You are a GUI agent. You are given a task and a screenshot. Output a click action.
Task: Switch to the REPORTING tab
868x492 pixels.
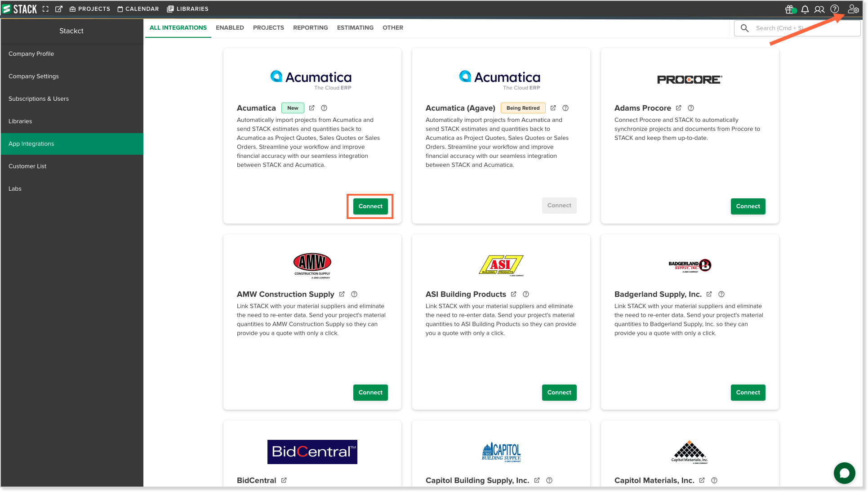(x=311, y=28)
